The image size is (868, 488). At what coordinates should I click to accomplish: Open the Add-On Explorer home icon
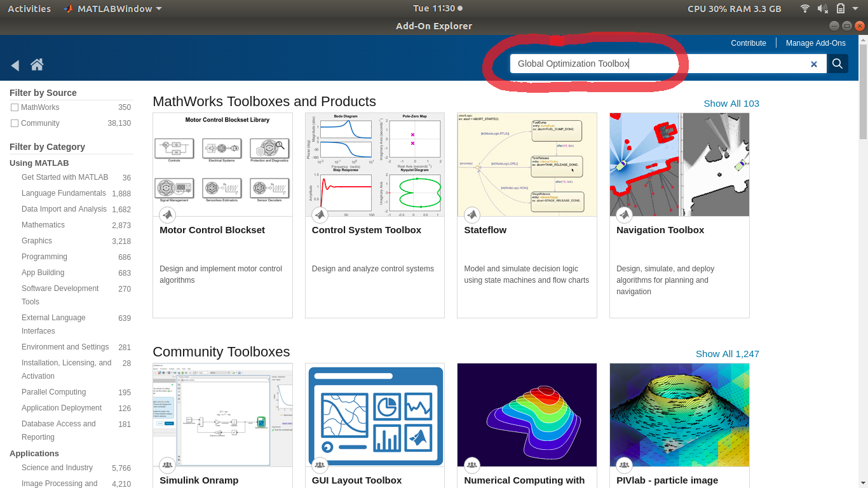point(37,64)
